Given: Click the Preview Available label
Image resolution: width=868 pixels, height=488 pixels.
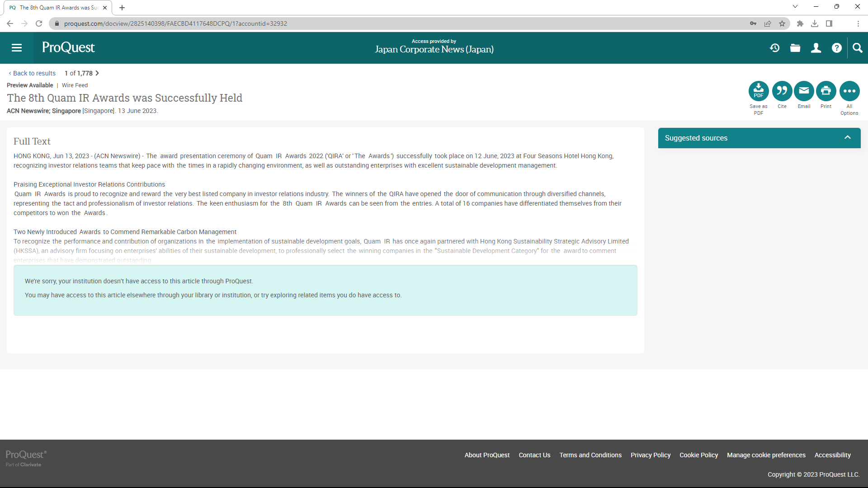Looking at the screenshot, I should (x=30, y=85).
